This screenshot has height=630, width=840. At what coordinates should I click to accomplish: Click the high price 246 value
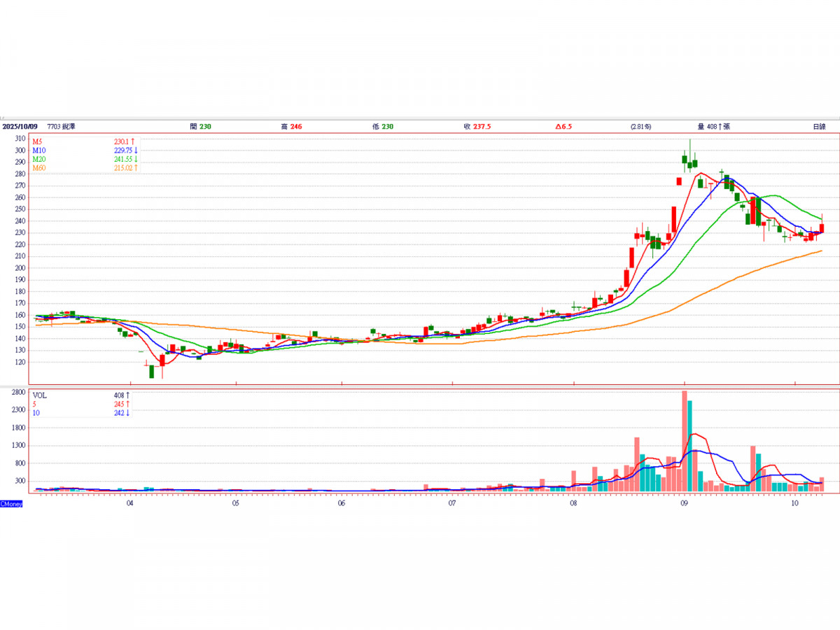click(295, 127)
